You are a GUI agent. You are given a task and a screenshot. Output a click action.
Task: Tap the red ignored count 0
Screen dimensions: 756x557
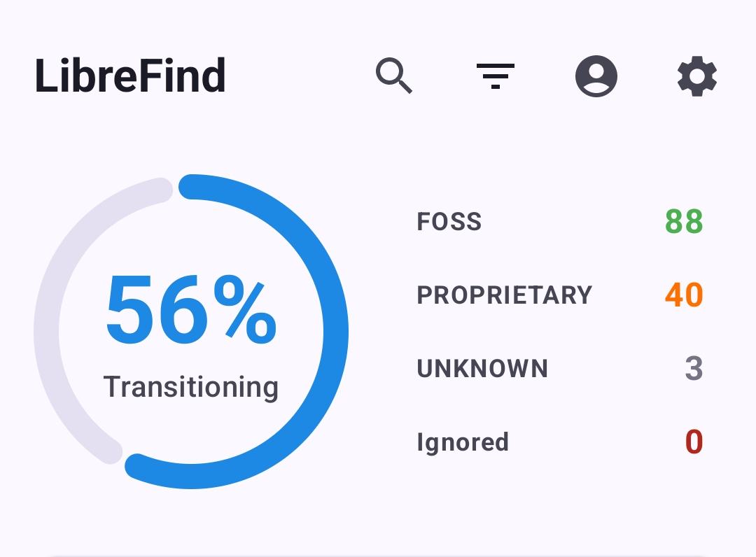[694, 442]
